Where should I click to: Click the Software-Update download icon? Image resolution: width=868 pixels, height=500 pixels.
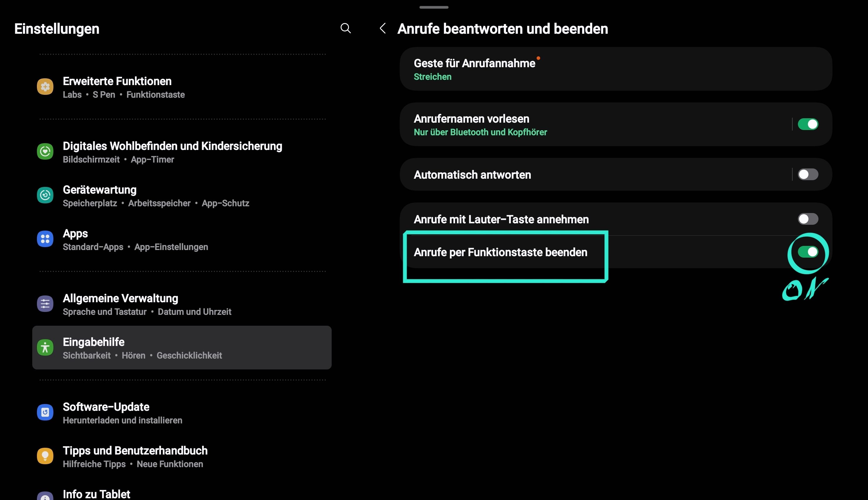45,412
